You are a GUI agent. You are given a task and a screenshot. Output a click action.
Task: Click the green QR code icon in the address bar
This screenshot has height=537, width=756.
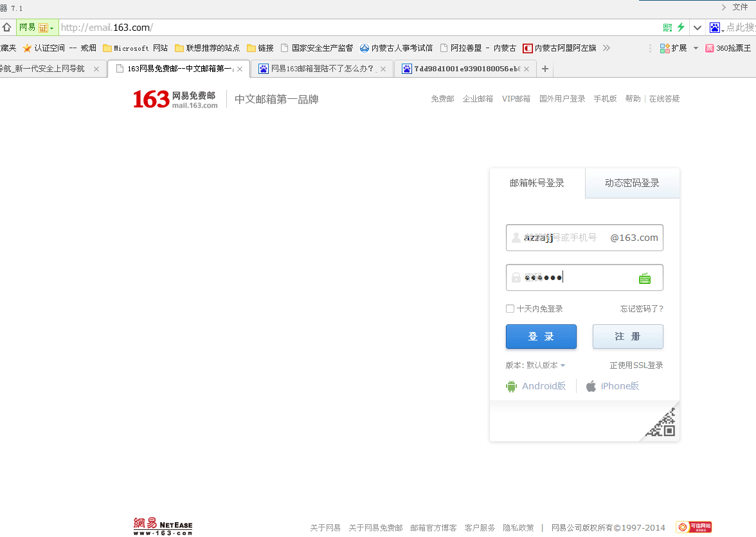coord(667,28)
